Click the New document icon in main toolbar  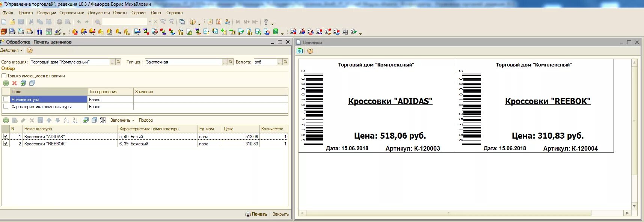tap(4, 22)
